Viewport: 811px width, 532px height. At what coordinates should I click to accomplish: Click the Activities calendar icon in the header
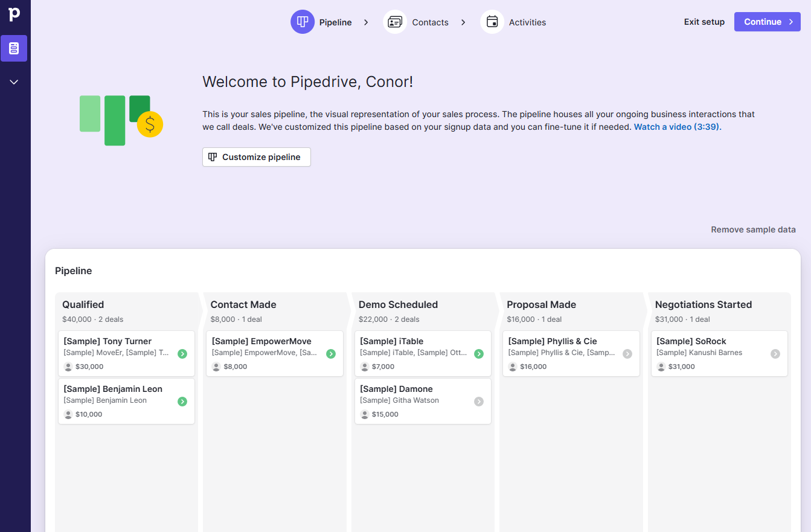coord(492,22)
